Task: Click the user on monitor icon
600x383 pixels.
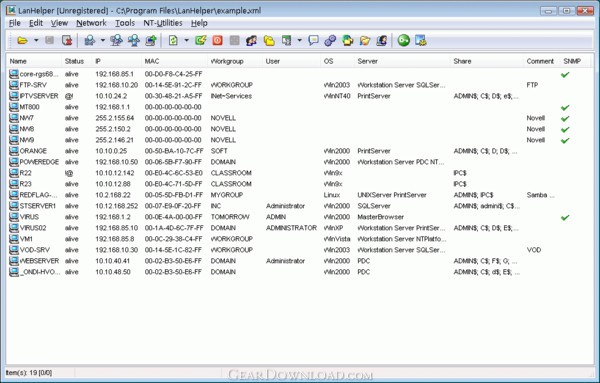Action: point(382,40)
